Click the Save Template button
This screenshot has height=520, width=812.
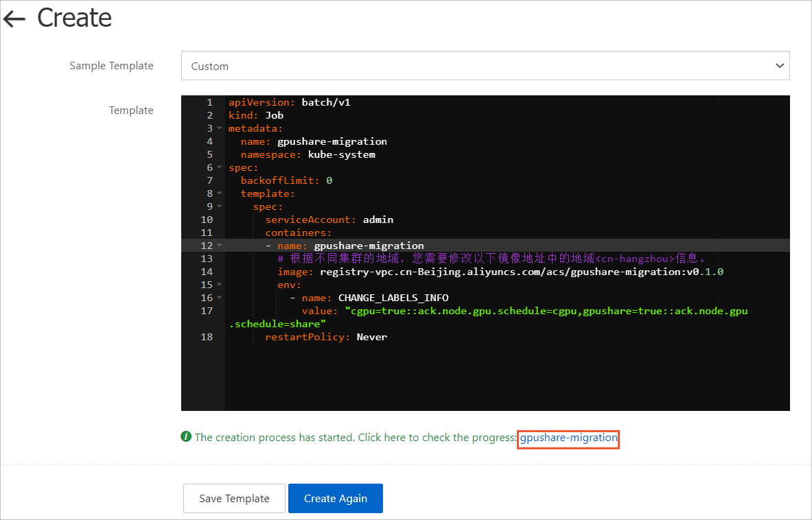click(234, 498)
